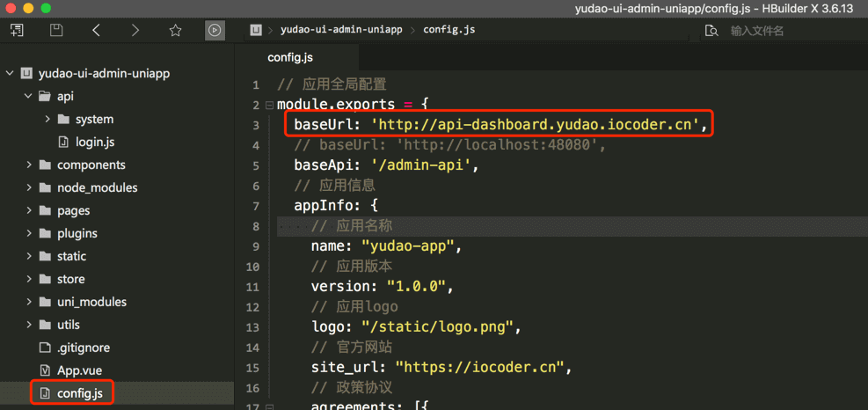Click the run play icon in toolbar
The width and height of the screenshot is (868, 410).
click(x=215, y=30)
